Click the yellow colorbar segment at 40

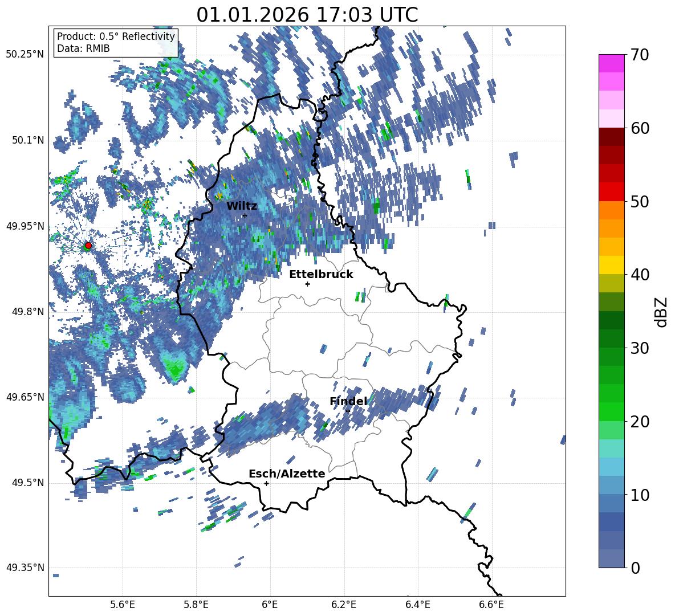(x=611, y=265)
